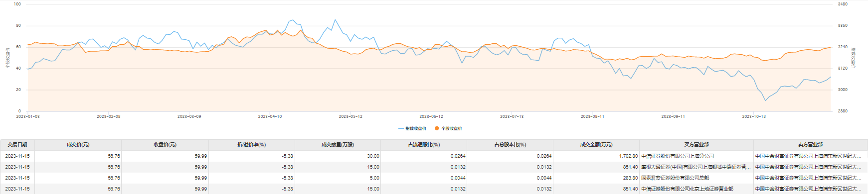Click the 卖方营业部 column header
Viewport: 868px width, 194px height.
tap(811, 145)
